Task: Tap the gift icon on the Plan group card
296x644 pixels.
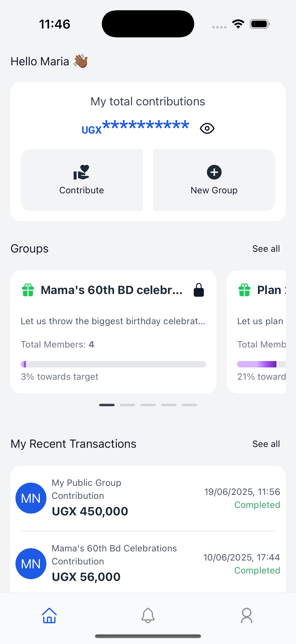Action: click(x=244, y=290)
